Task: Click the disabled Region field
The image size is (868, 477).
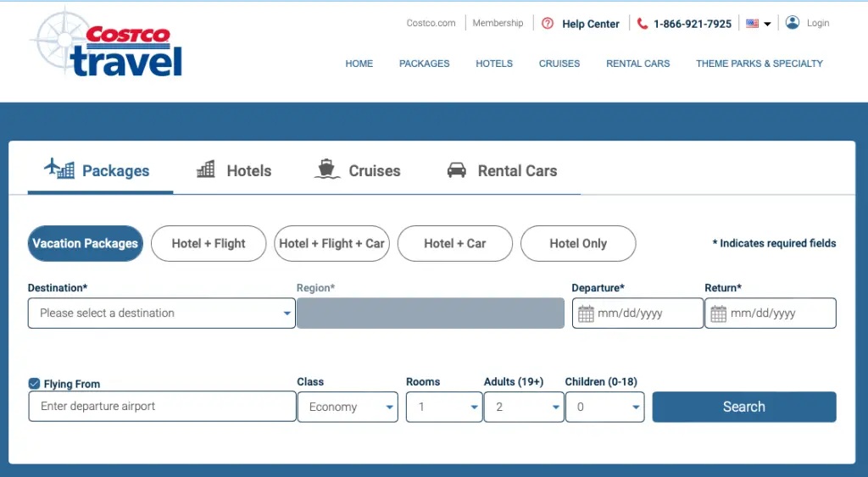Action: [x=431, y=313]
